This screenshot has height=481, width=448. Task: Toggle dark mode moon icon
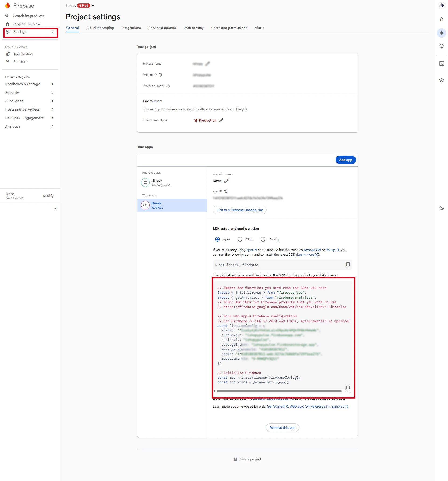coord(441,208)
